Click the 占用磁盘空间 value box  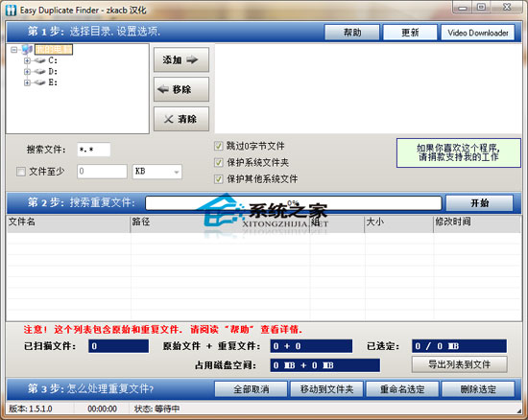click(324, 365)
